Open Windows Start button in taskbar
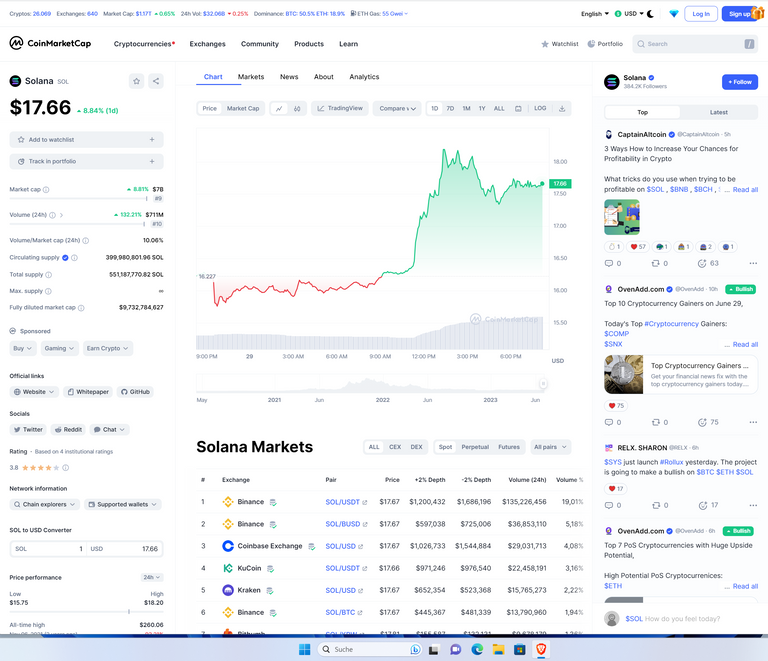This screenshot has width=768, height=661. (305, 649)
